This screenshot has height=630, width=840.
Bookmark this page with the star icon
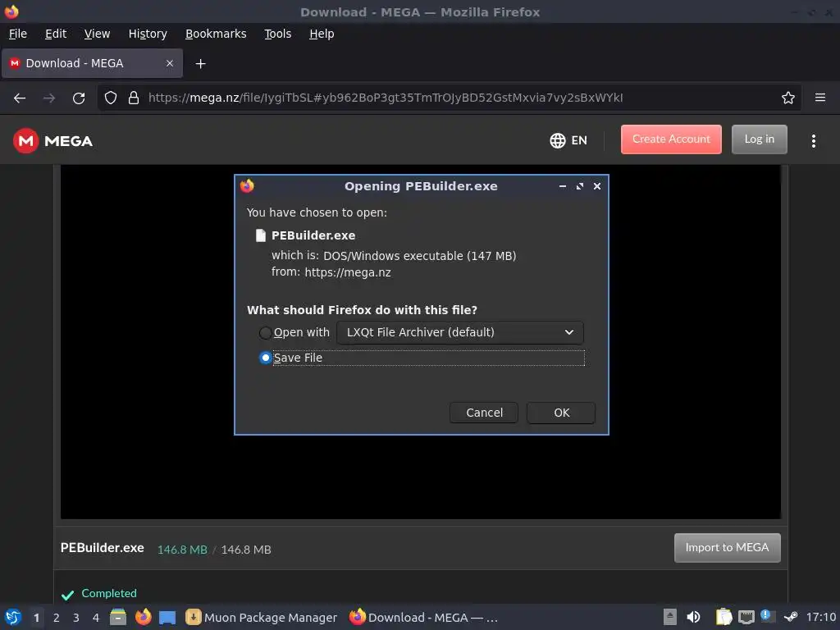pyautogui.click(x=788, y=98)
